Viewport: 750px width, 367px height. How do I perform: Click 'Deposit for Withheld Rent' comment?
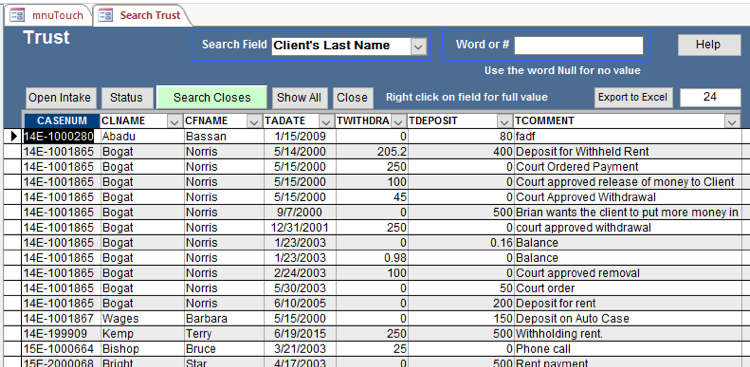[628, 152]
